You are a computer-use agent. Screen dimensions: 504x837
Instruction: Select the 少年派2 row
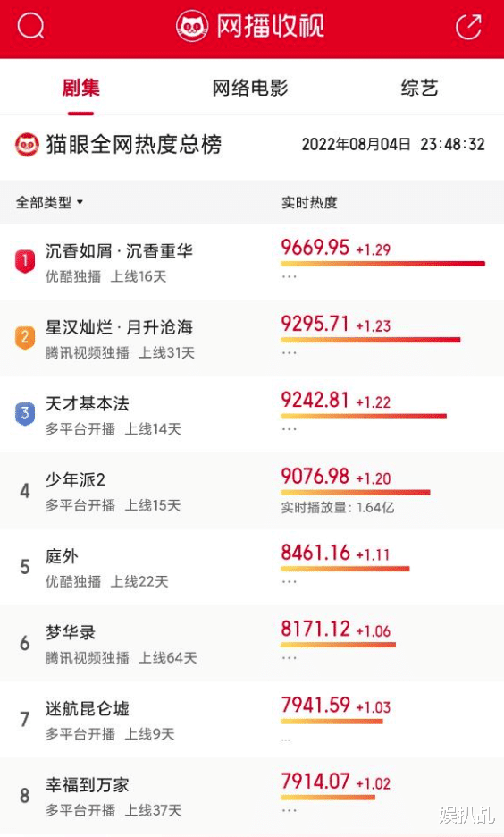coord(252,491)
